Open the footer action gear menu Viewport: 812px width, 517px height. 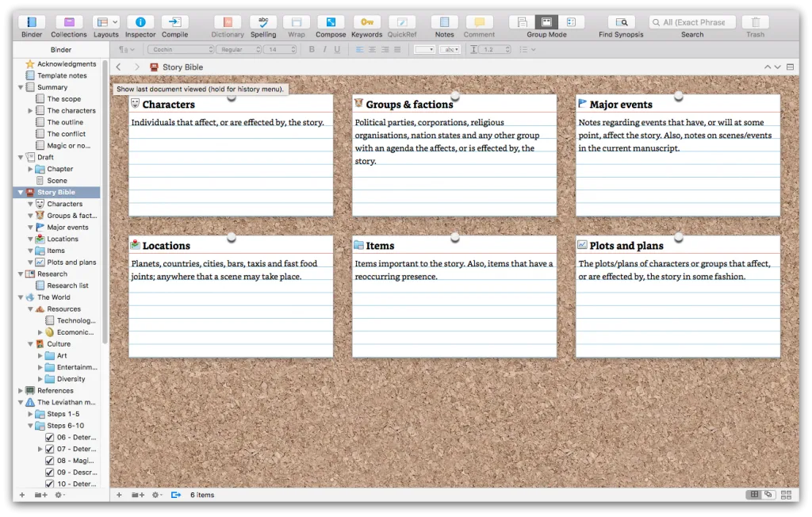(157, 495)
